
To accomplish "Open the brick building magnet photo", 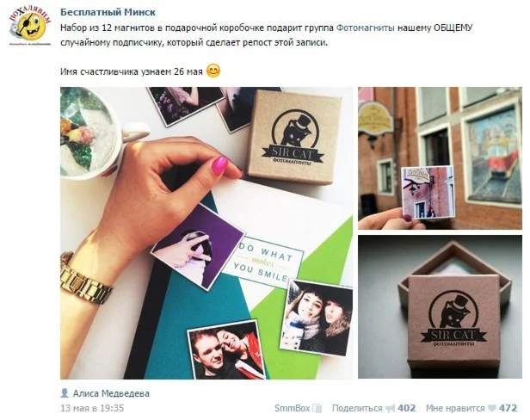I will (440, 158).
